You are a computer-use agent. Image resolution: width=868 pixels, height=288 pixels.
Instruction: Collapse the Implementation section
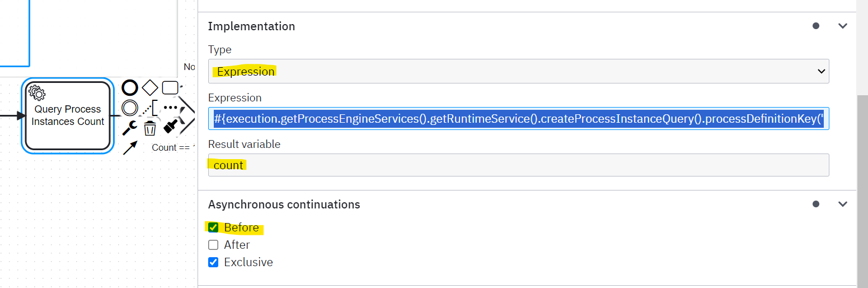pyautogui.click(x=843, y=26)
